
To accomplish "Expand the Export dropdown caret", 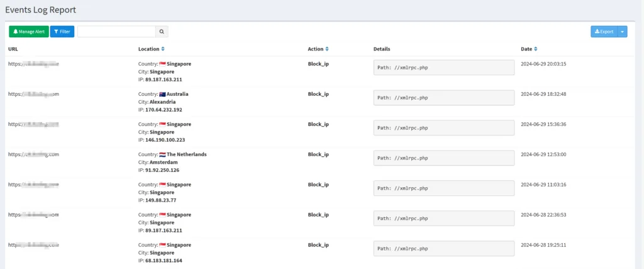I will [623, 31].
